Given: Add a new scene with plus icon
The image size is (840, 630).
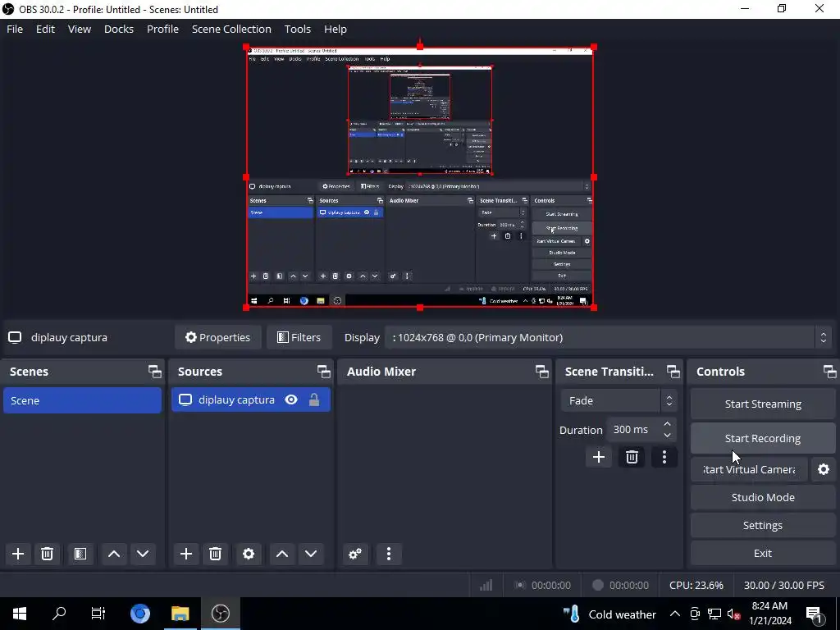Looking at the screenshot, I should 18,554.
